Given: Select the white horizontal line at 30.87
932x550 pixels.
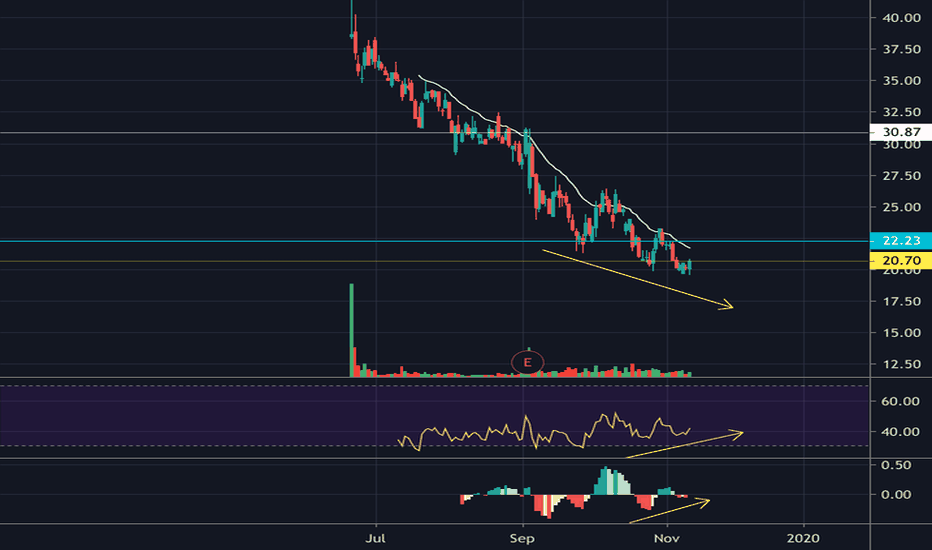Looking at the screenshot, I should point(434,133).
